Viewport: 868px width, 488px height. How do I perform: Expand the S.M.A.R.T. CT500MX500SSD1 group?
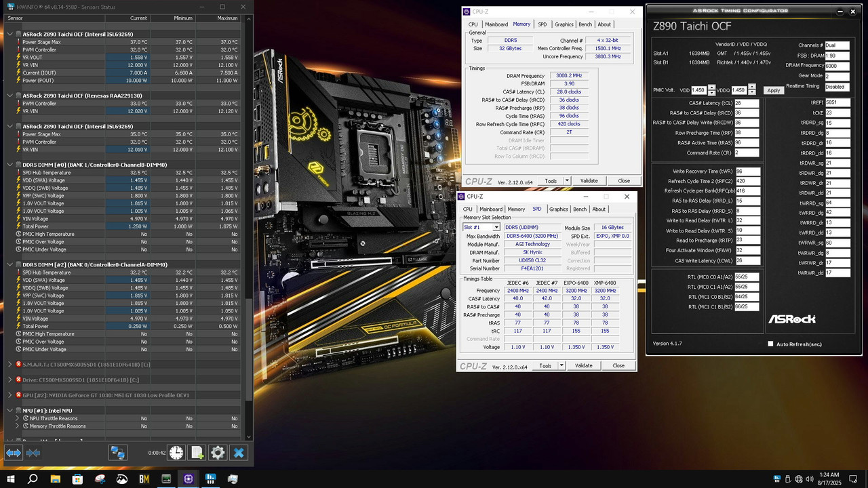9,365
